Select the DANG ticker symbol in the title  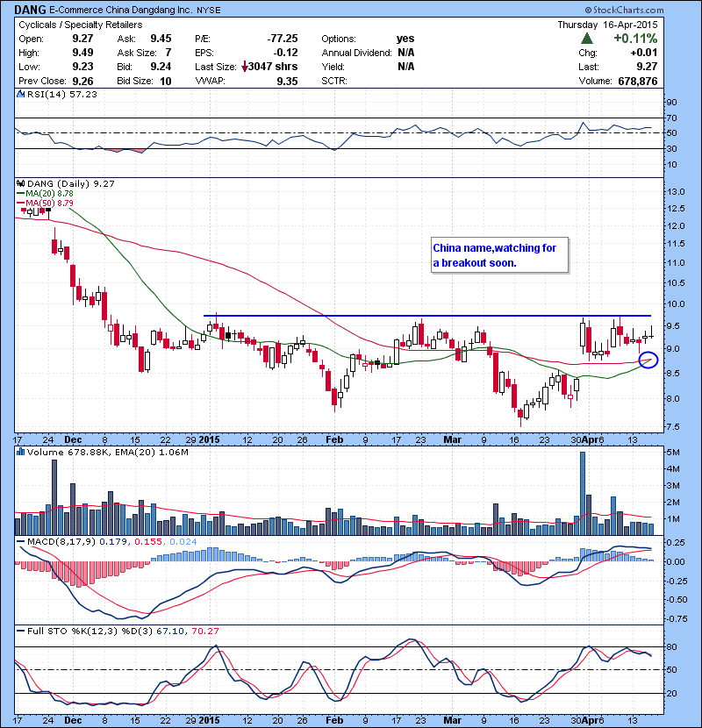point(30,10)
